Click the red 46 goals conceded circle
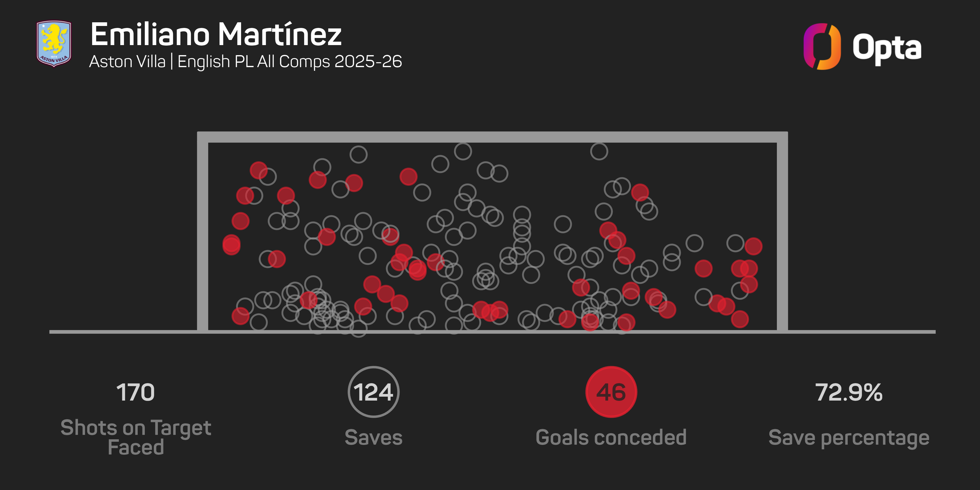 point(611,392)
